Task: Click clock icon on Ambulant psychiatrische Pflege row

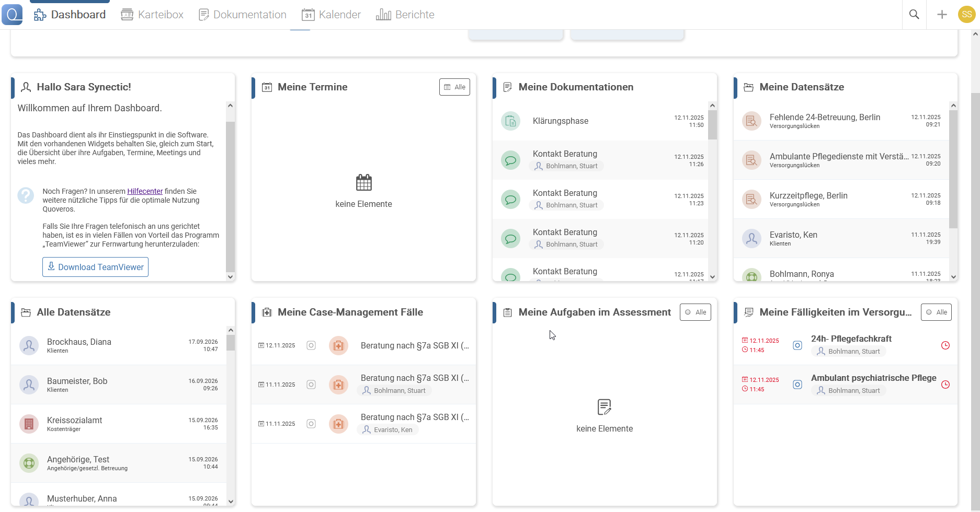Action: [945, 385]
